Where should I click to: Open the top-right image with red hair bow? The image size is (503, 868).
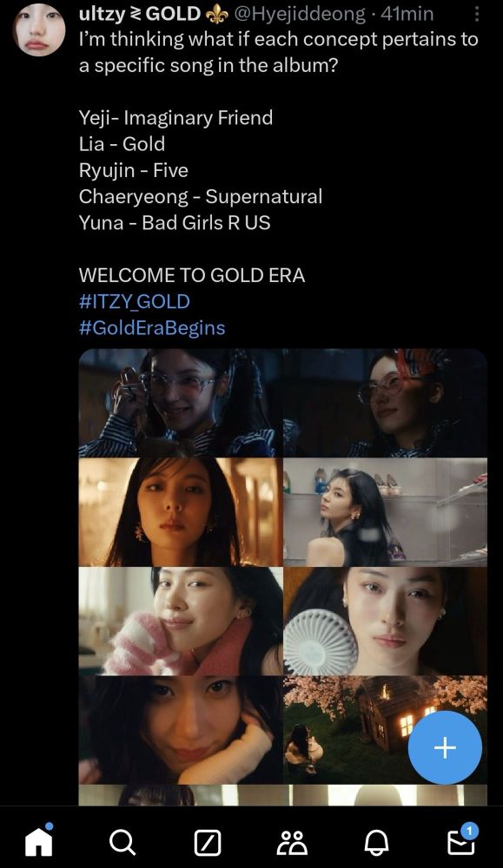386,403
